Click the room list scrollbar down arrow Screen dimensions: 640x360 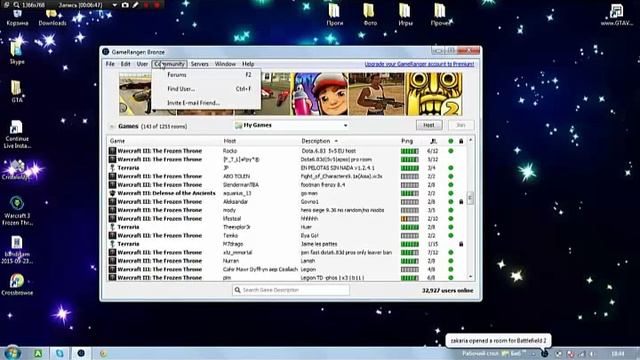point(471,277)
